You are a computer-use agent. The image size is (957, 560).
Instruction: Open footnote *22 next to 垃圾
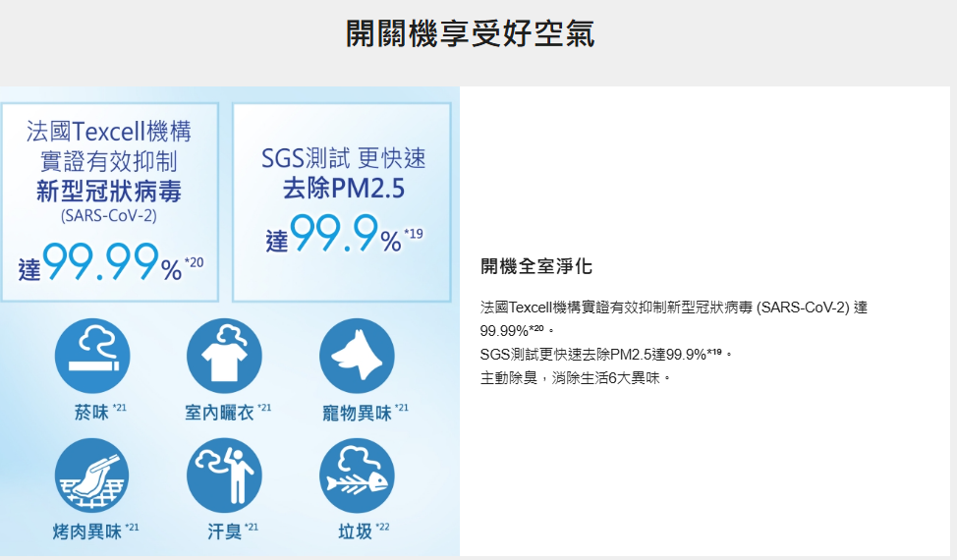click(382, 528)
